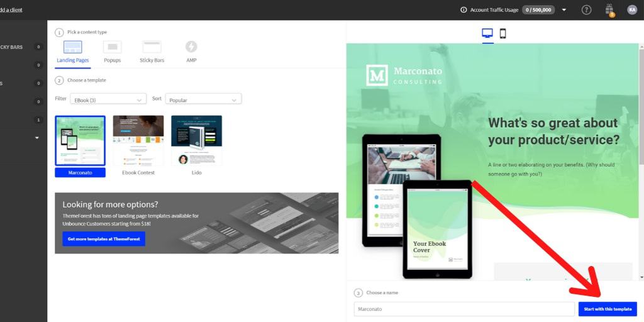Click the Account Traffic Usage info icon
Image resolution: width=644 pixels, height=322 pixels.
tap(464, 10)
